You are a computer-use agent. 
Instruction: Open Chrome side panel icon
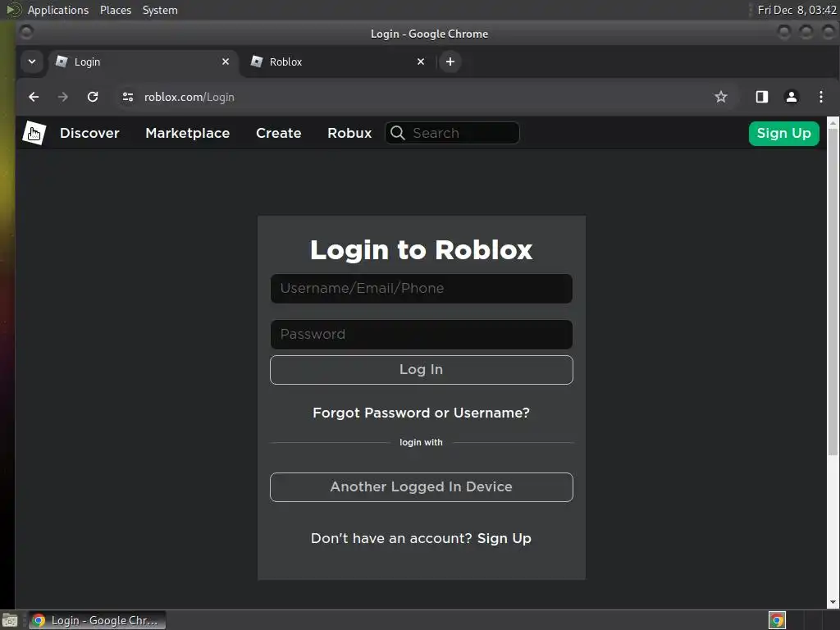click(762, 97)
